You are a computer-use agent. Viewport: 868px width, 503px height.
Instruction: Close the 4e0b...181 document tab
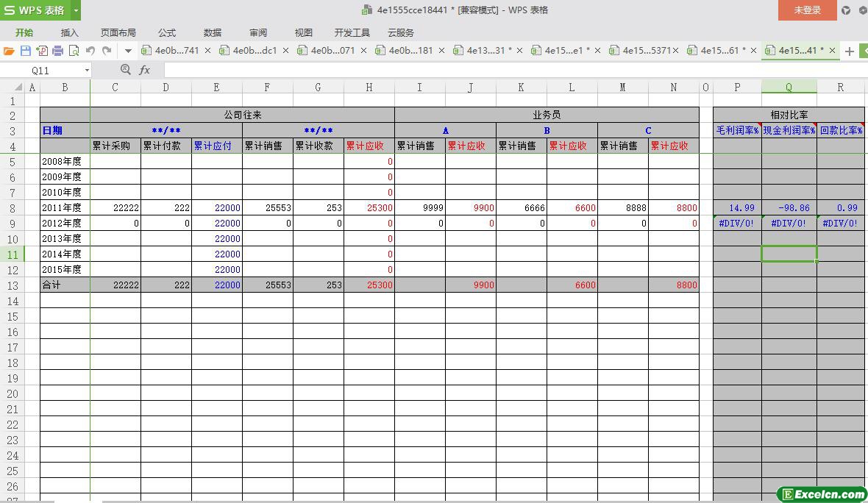pyautogui.click(x=442, y=50)
